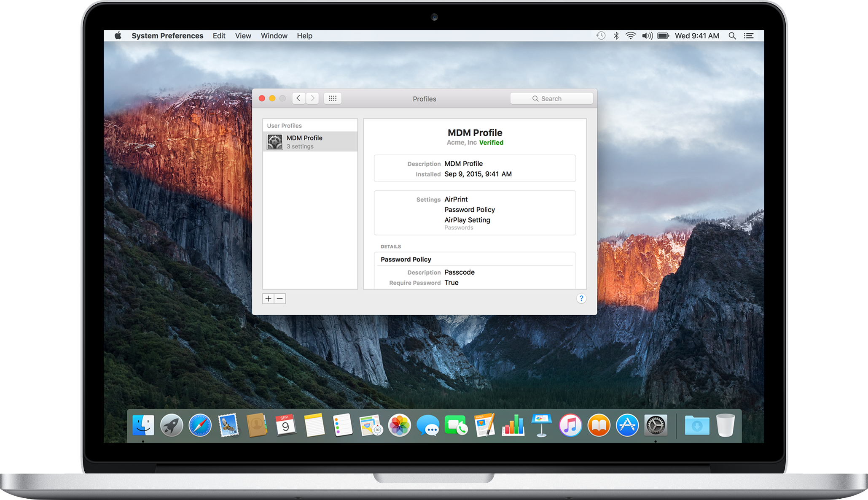868x500 pixels.
Task: Open the Help menu
Action: pyautogui.click(x=304, y=36)
